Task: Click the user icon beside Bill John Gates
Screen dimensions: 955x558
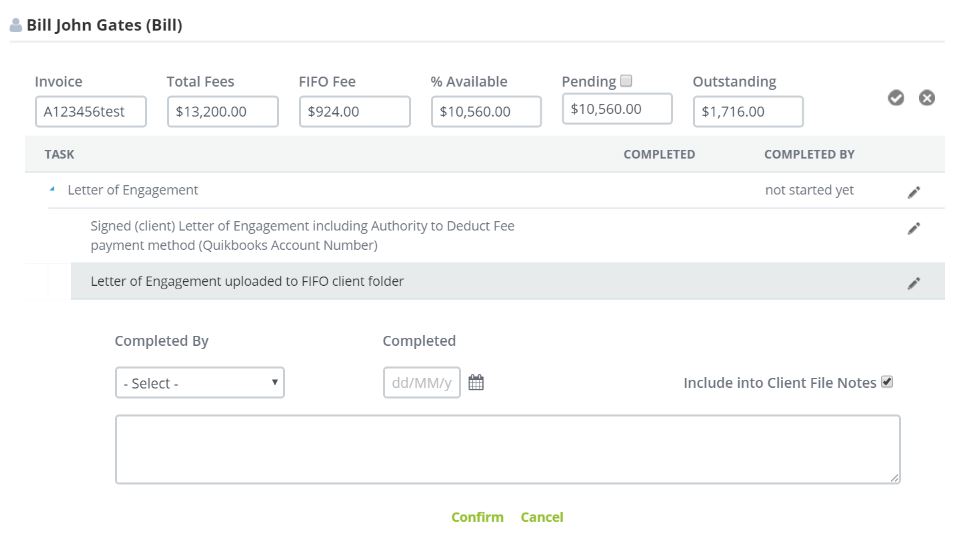Action: tap(16, 26)
